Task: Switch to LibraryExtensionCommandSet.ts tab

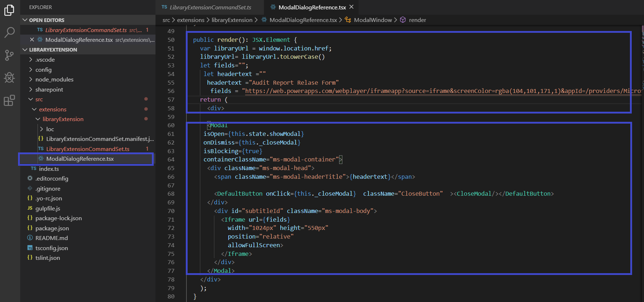Action: (x=210, y=7)
